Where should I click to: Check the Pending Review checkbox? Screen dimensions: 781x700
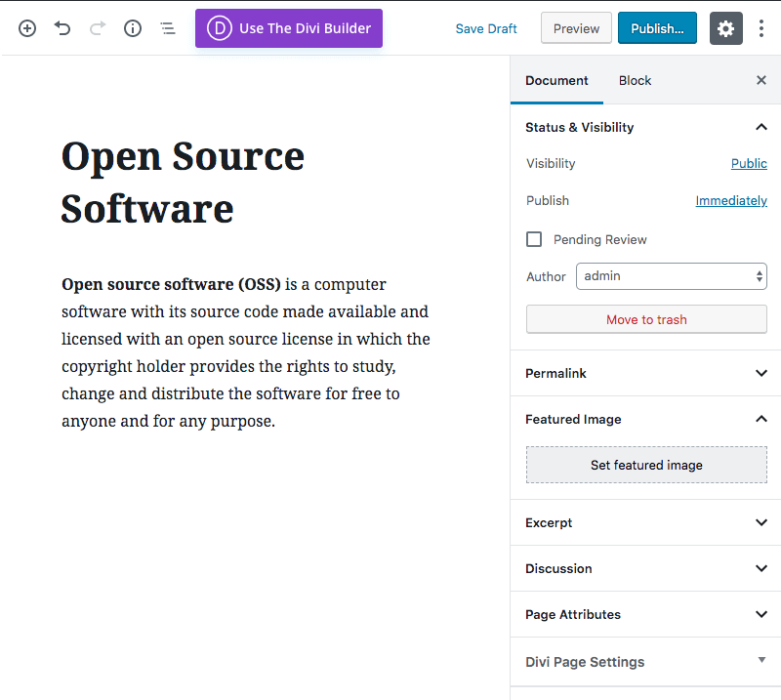point(534,239)
